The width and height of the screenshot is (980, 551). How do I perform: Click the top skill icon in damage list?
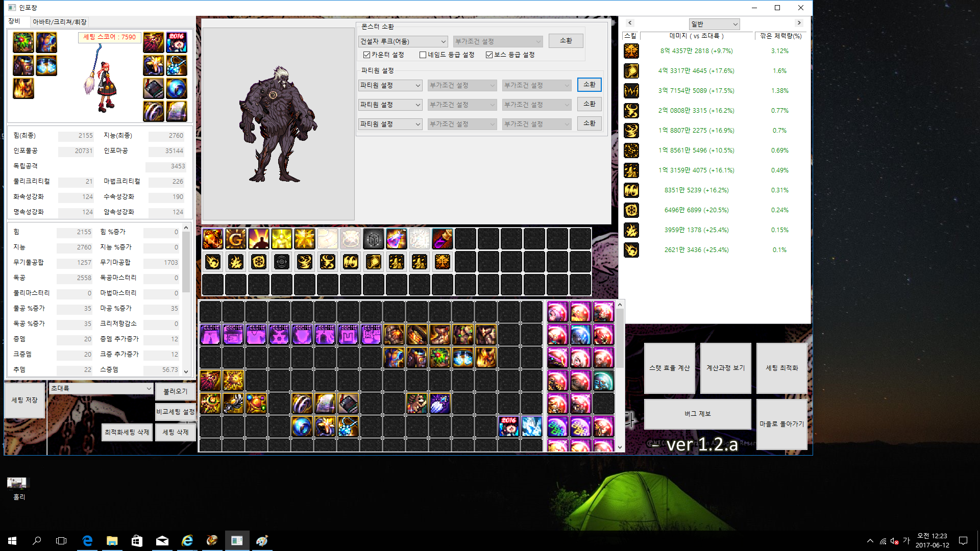tap(631, 51)
